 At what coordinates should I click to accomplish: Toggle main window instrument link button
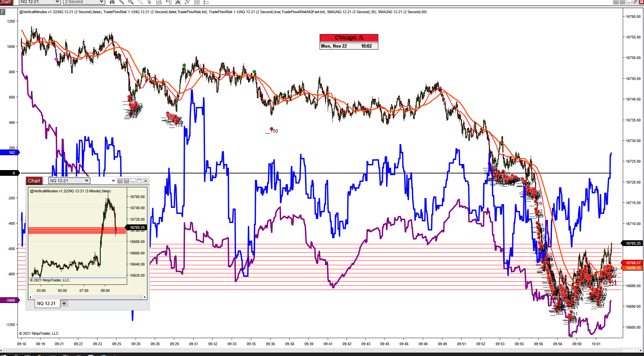(x=616, y=2)
